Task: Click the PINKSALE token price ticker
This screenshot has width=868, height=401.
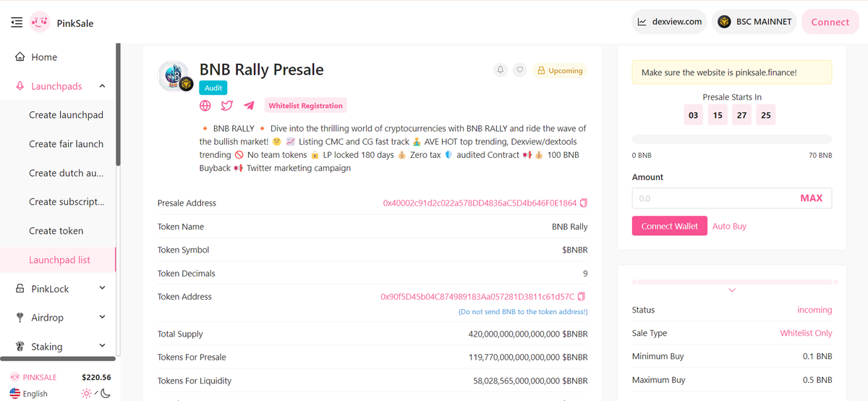Action: tap(61, 377)
